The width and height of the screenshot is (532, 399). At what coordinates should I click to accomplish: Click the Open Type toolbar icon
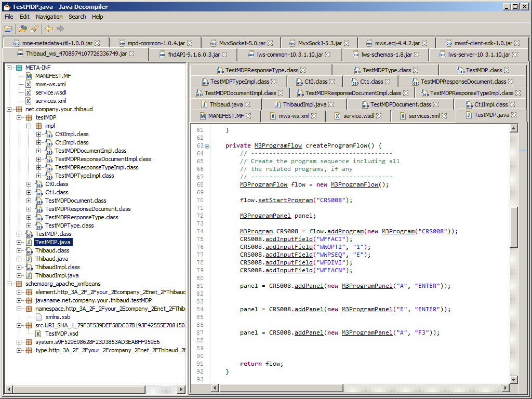[23, 29]
